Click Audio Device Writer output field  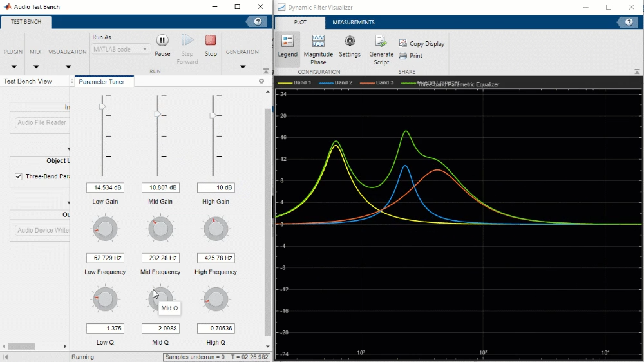click(42, 230)
